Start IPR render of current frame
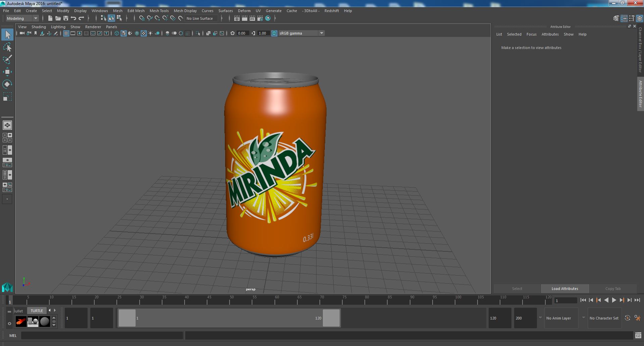The image size is (644, 346). [x=252, y=18]
